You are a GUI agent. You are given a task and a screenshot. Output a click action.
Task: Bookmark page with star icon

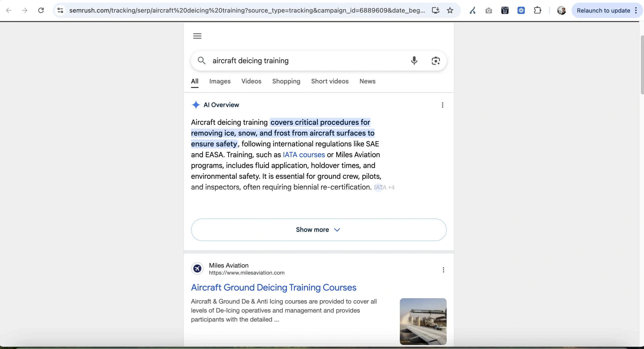point(450,10)
